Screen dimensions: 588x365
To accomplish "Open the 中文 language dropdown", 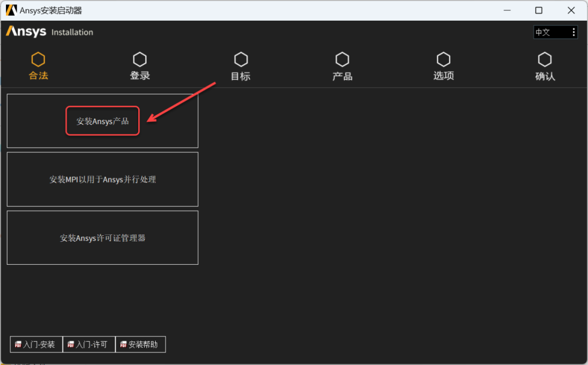I will tap(555, 32).
